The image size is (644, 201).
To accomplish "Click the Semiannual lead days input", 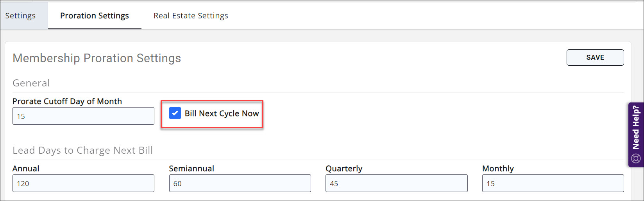I will (x=240, y=183).
